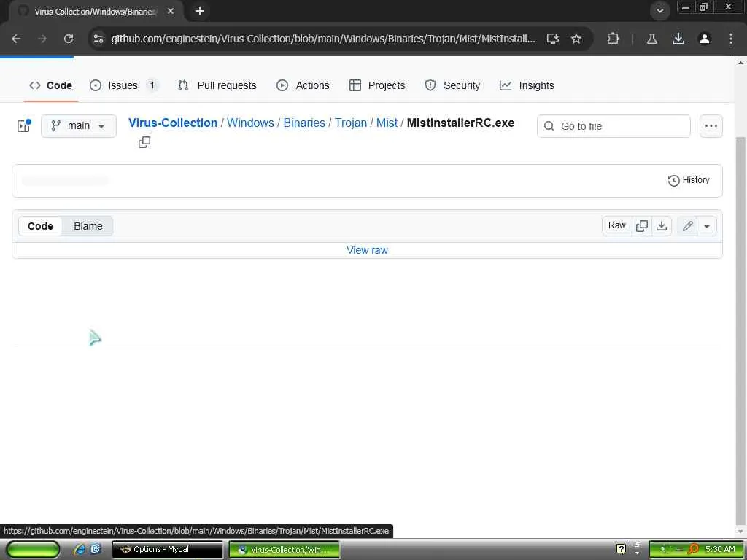Screen dimensions: 747x560
Task: Copy file path icon below breadcrumb
Action: (144, 142)
